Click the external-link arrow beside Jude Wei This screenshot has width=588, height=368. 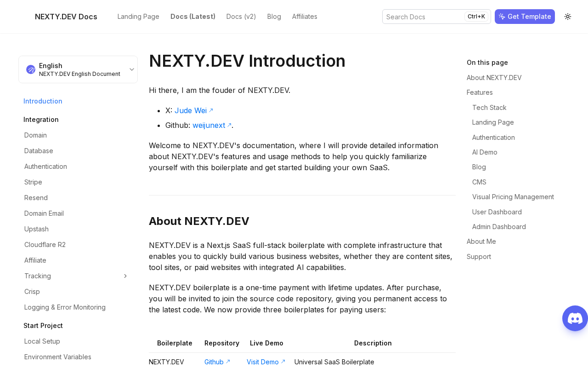(x=211, y=110)
